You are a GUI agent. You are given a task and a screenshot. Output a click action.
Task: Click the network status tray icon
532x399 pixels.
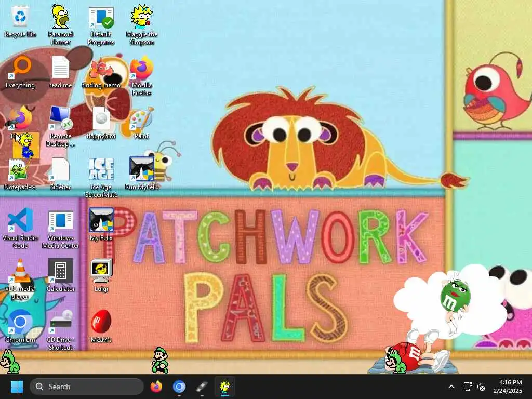[468, 387]
